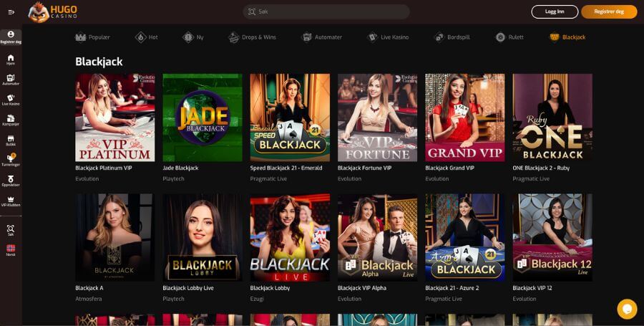The width and height of the screenshot is (644, 326).
Task: Select the Hot category tab
Action: (147, 37)
